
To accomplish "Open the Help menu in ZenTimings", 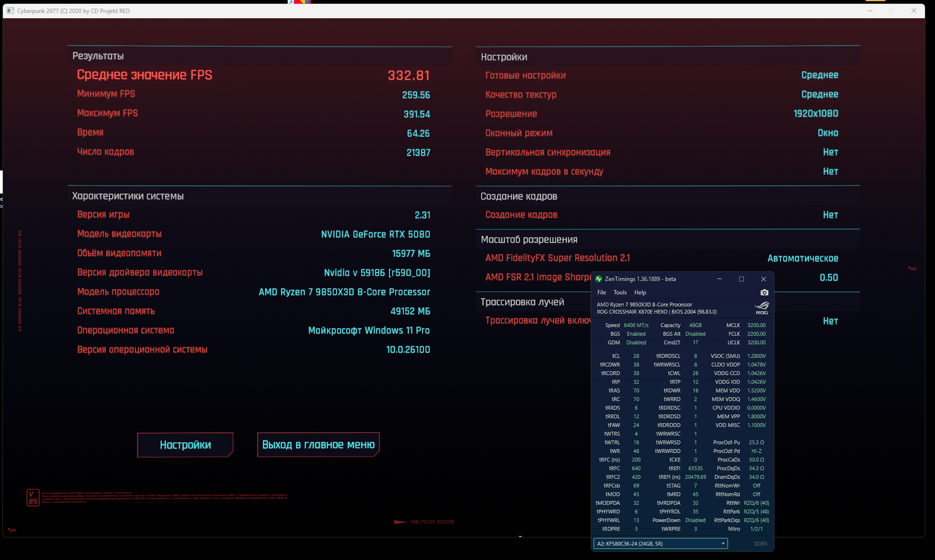I will tap(640, 292).
